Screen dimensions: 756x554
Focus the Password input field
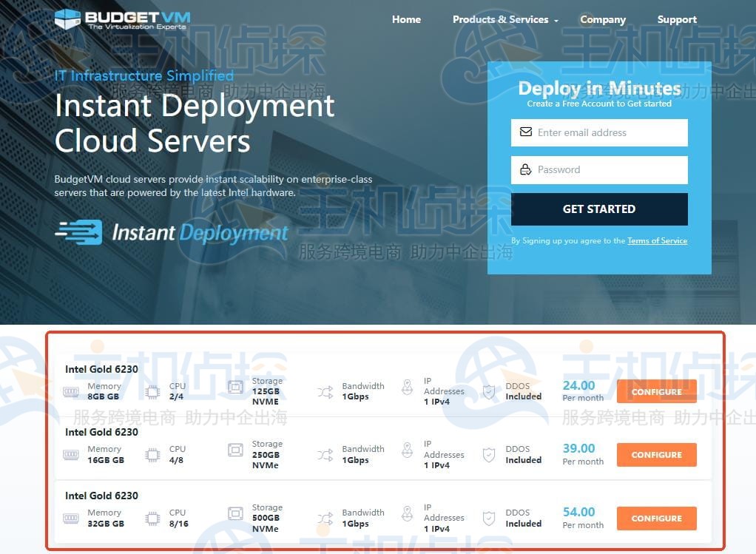pyautogui.click(x=599, y=169)
